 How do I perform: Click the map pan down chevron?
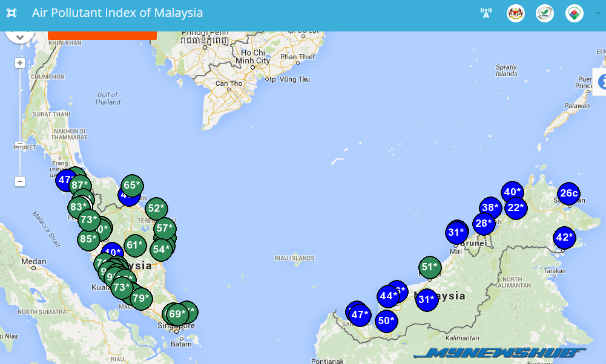pos(20,37)
